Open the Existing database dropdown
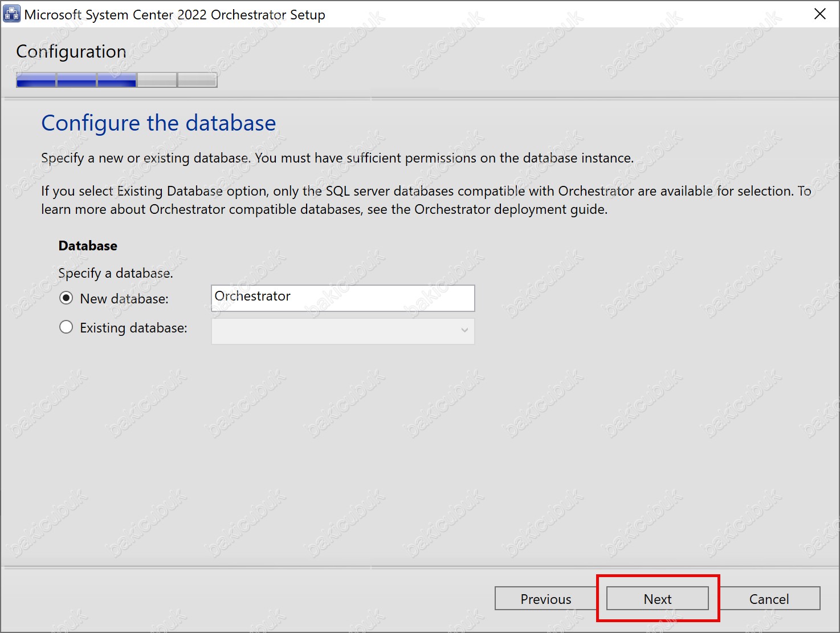Viewport: 840px width, 633px height. (x=342, y=331)
